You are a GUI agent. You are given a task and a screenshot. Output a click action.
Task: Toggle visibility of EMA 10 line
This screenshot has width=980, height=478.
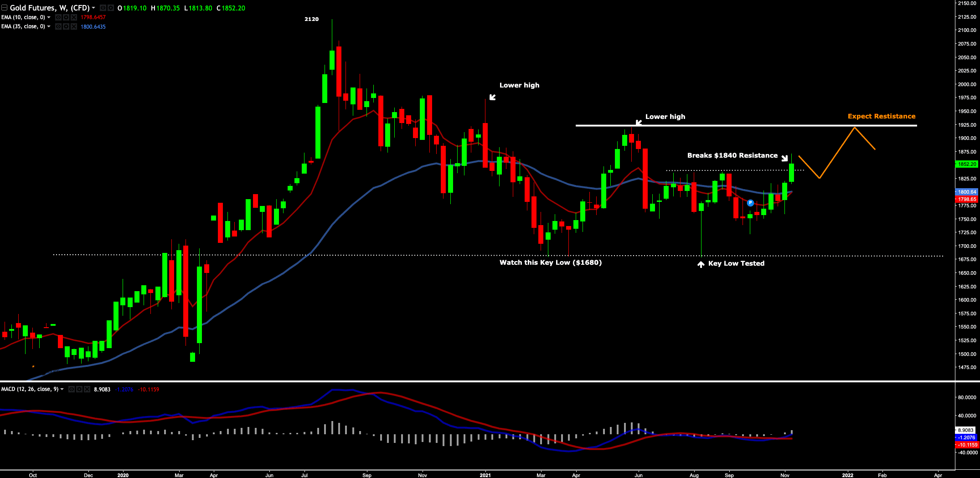(58, 17)
